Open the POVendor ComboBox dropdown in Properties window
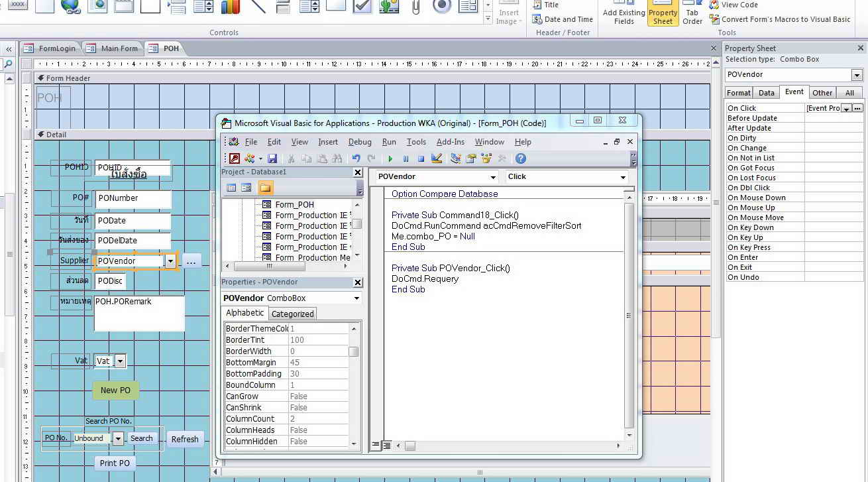Screen dimensions: 868x482 (356, 298)
